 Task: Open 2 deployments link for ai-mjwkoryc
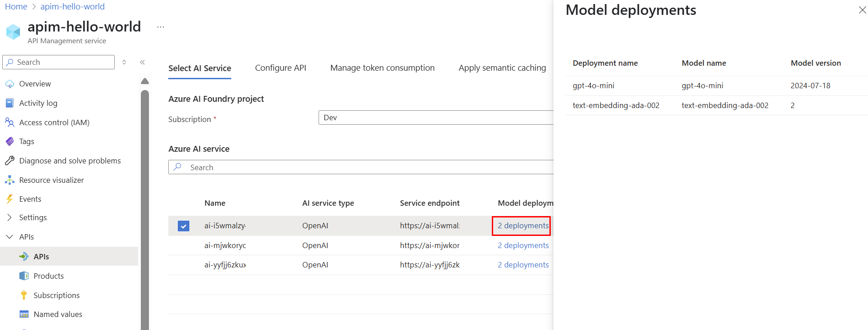(523, 245)
